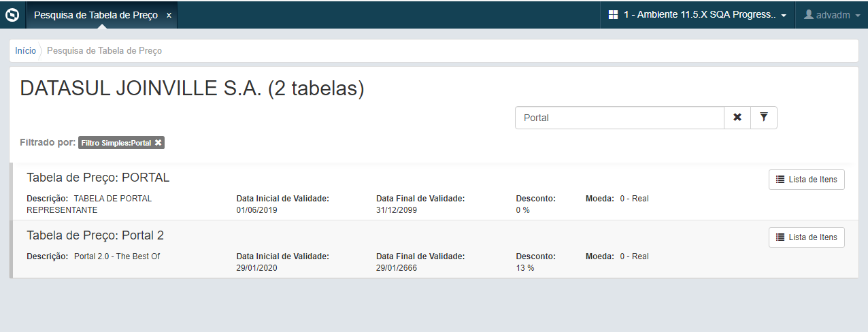The image size is (868, 332).
Task: Open the advadm user dropdown arrow
Action: tap(858, 16)
